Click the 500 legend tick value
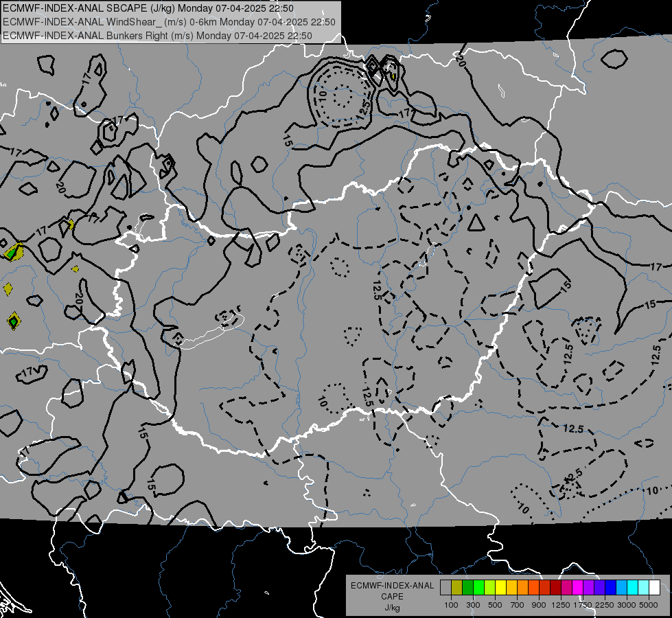Image resolution: width=672 pixels, height=618 pixels. pyautogui.click(x=495, y=605)
